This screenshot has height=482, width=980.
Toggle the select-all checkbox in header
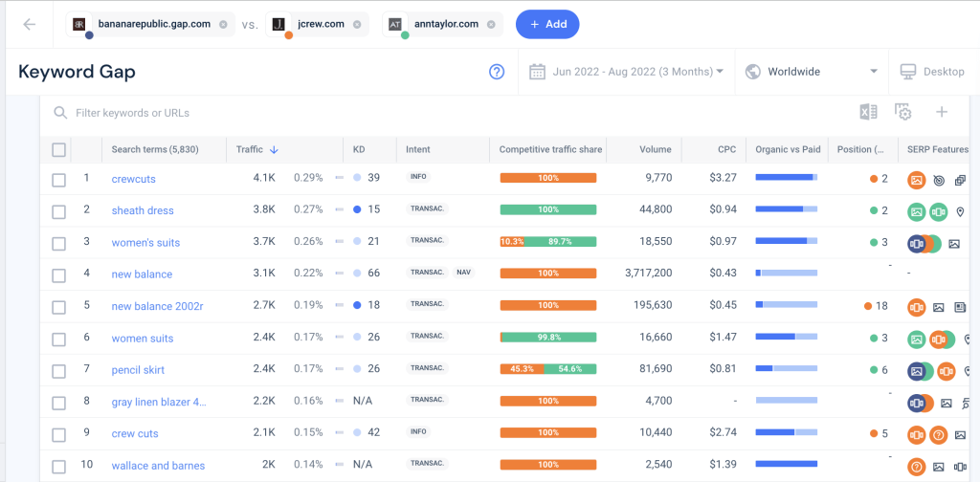coord(58,150)
